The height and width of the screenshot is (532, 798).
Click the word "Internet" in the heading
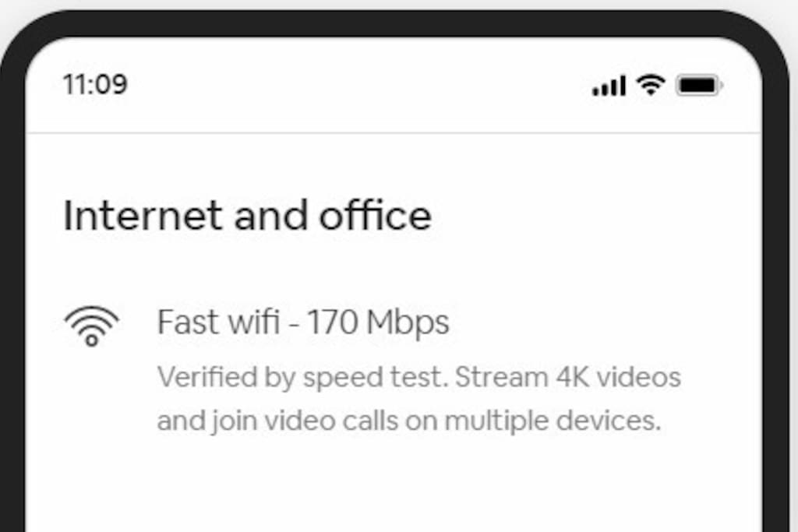click(x=143, y=216)
